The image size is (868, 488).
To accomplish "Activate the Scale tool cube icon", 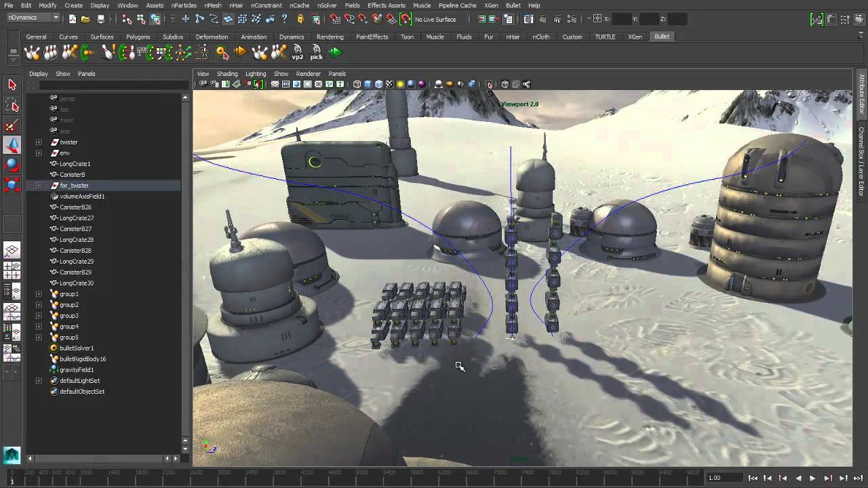I will point(12,184).
